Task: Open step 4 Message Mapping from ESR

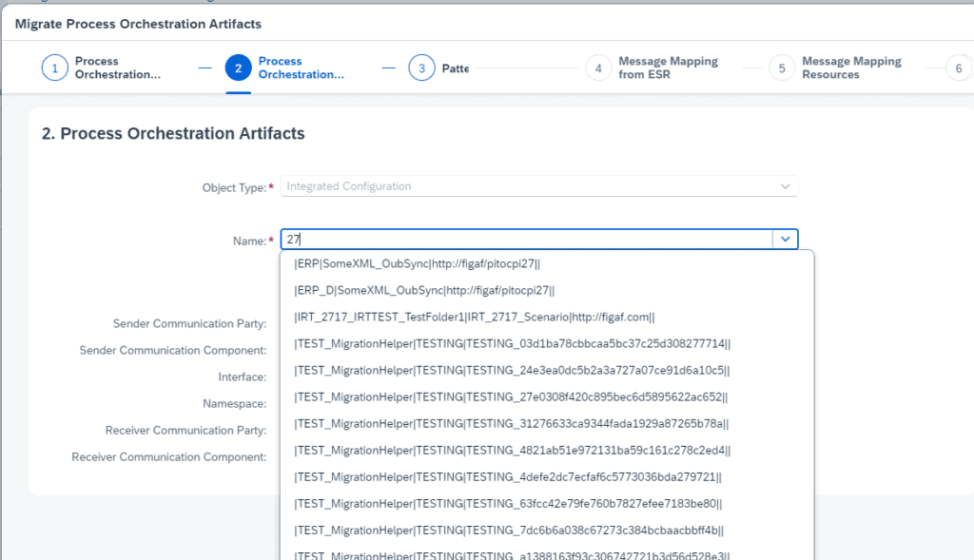Action: tap(668, 68)
